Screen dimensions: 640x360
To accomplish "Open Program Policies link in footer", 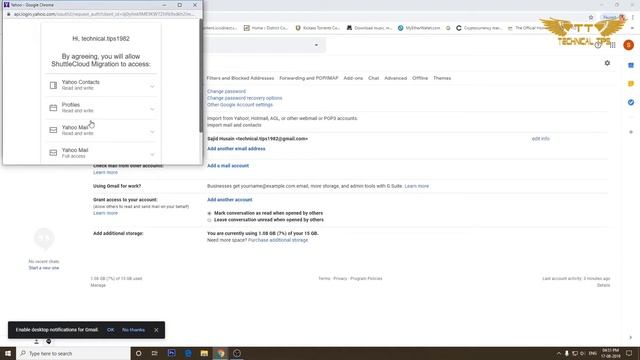I will click(x=366, y=279).
